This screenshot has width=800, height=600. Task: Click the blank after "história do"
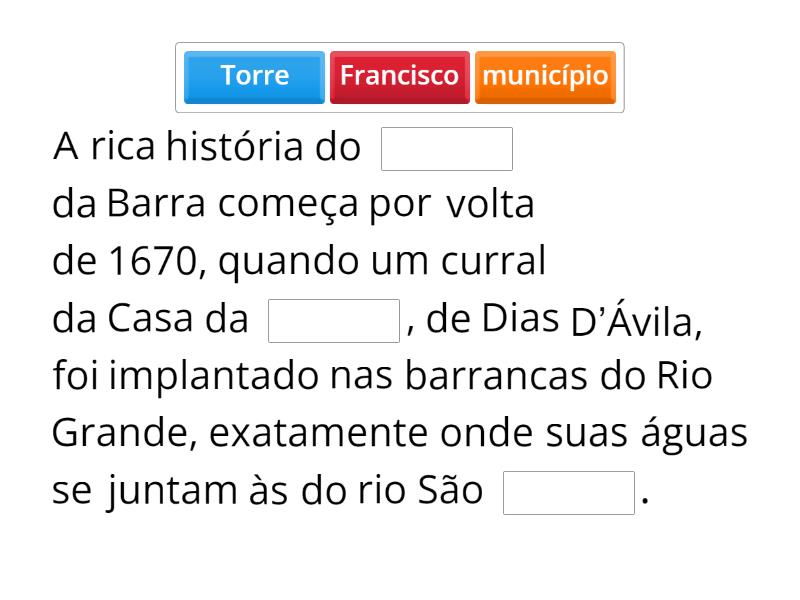click(447, 149)
